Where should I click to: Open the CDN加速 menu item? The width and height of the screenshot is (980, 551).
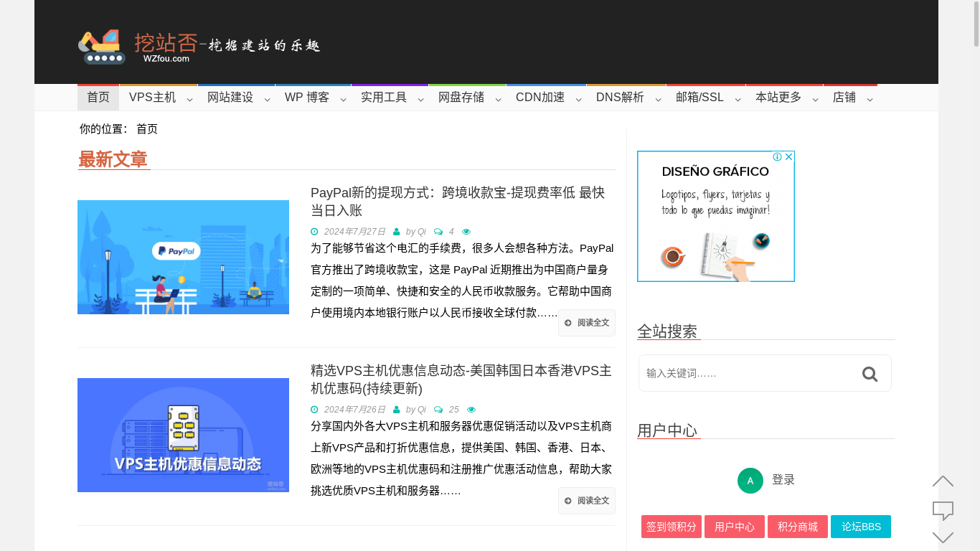(x=540, y=98)
